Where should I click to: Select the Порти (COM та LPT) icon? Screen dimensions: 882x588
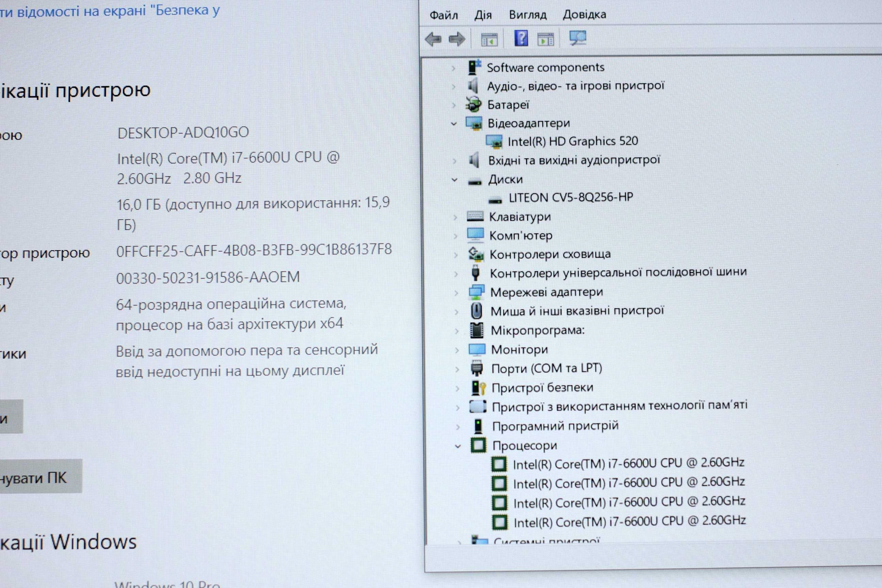pos(477,368)
